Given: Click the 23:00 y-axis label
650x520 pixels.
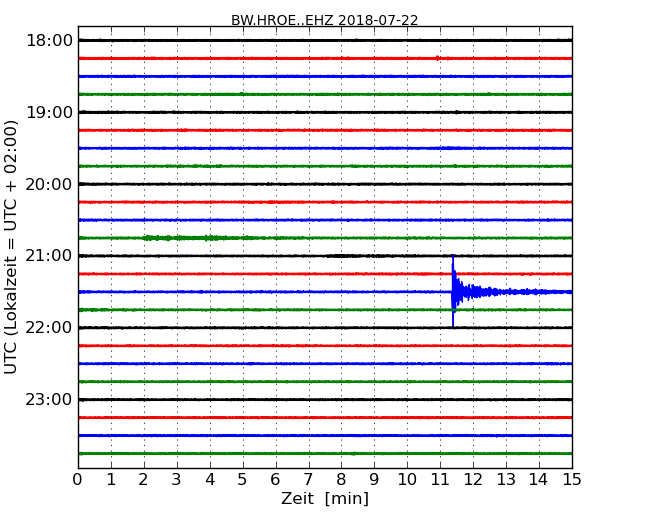Looking at the screenshot, I should (49, 399).
